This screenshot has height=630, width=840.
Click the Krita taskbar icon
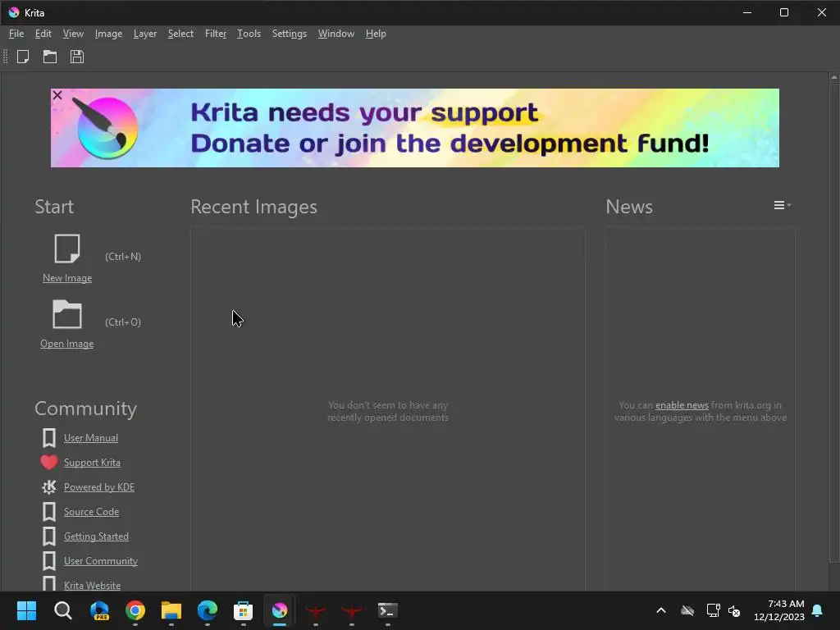(x=279, y=610)
